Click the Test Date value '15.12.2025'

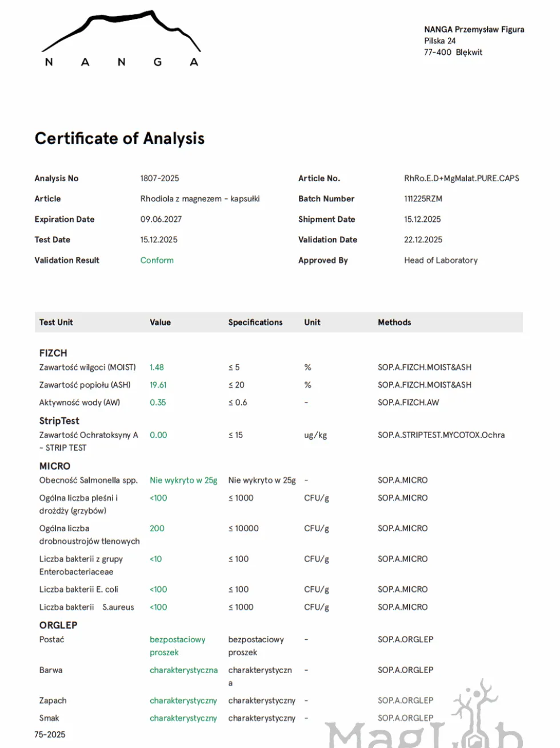point(159,240)
